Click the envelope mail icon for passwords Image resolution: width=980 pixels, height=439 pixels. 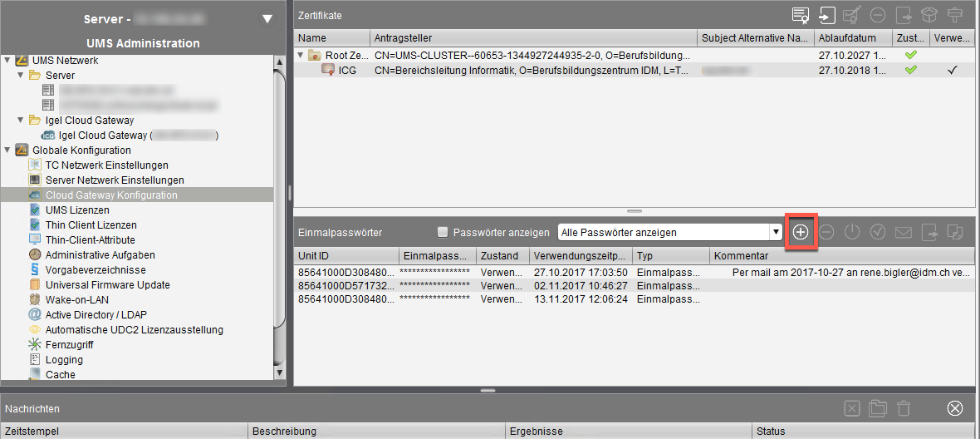click(x=904, y=232)
